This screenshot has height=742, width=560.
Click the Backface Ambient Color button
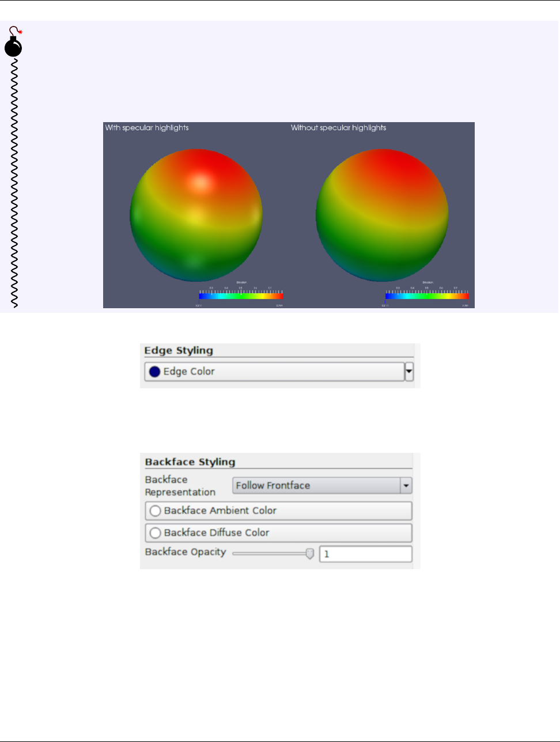pos(278,510)
